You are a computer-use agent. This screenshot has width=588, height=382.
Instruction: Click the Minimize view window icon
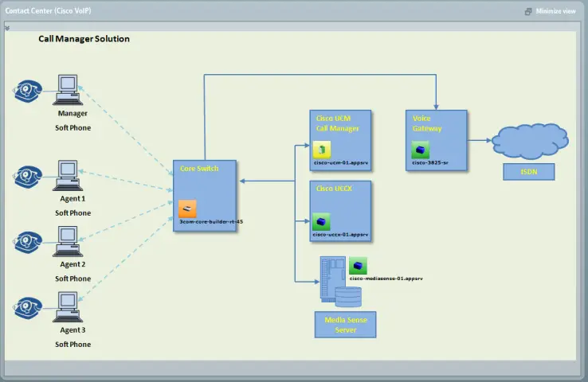528,12
